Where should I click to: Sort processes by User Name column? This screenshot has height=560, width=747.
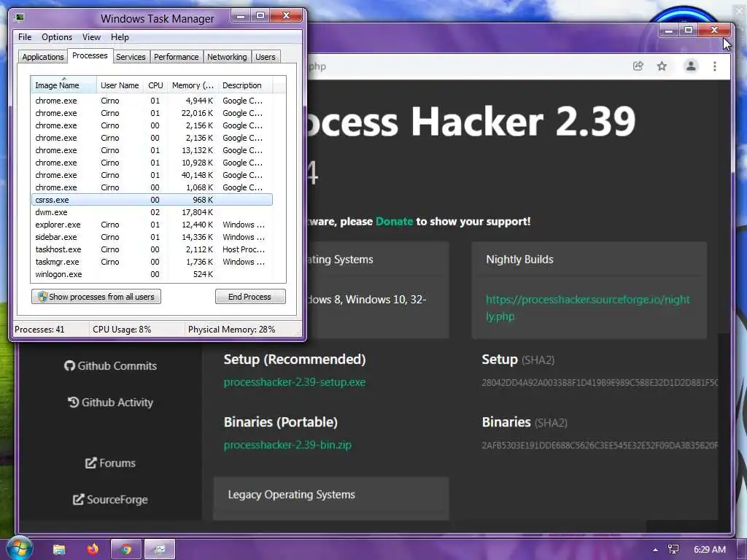tap(120, 85)
